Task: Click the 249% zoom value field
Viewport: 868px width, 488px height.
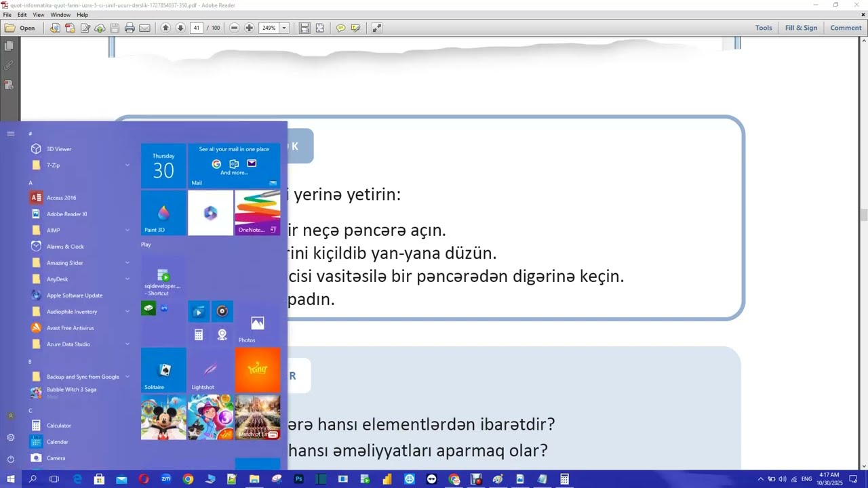Action: tap(269, 28)
